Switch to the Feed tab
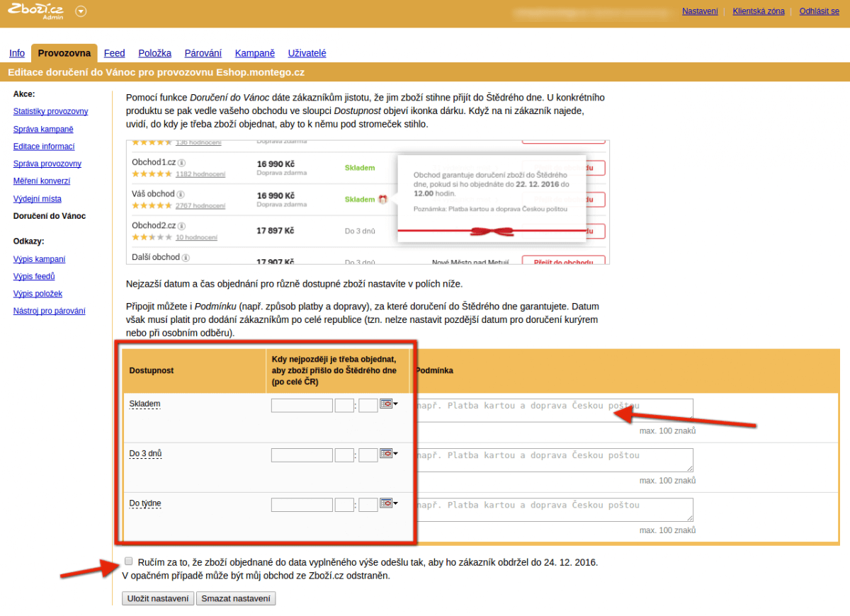Screen dimensions: 850x616 pos(114,53)
